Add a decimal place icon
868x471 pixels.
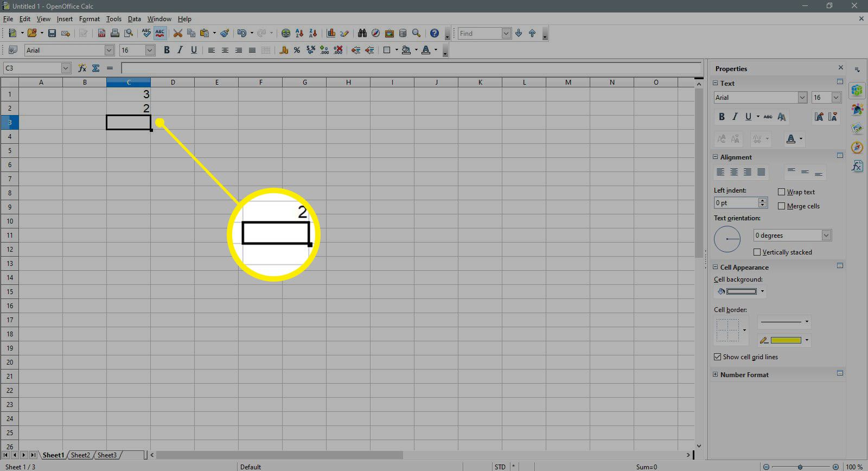324,50
